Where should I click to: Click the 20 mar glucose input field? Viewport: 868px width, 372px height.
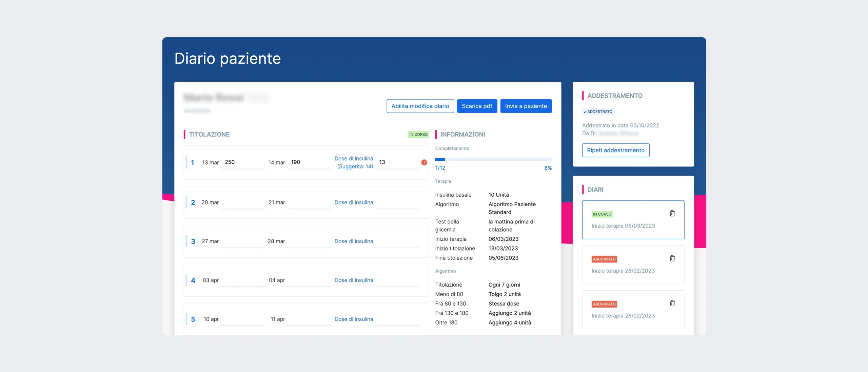point(243,202)
